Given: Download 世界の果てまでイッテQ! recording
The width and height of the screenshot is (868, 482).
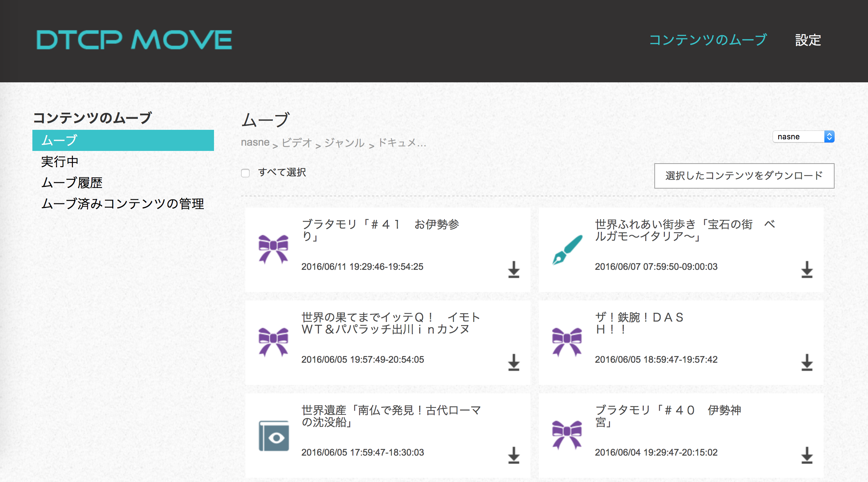Looking at the screenshot, I should 514,362.
